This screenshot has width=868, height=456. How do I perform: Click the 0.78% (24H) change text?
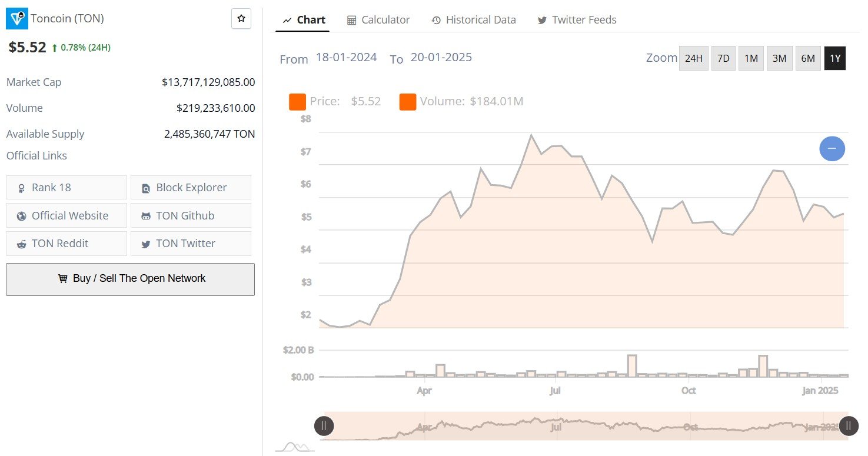pyautogui.click(x=85, y=48)
